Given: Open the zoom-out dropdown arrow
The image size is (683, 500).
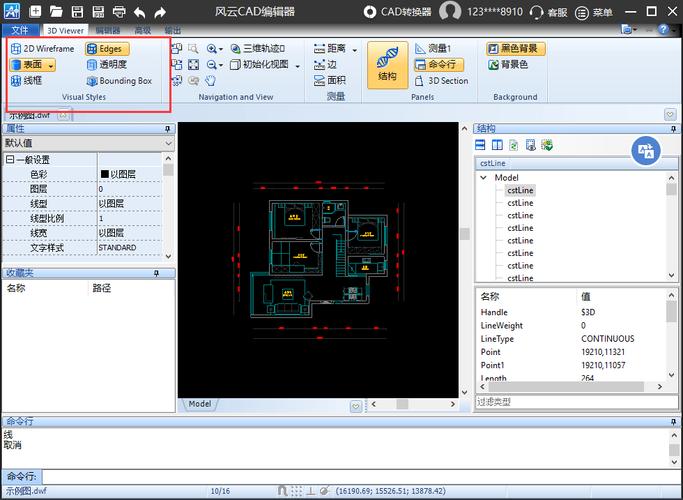Looking at the screenshot, I should [221, 65].
